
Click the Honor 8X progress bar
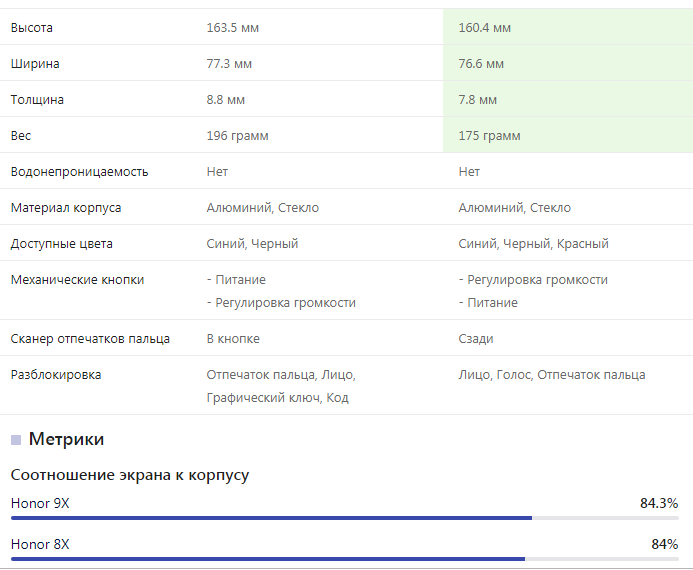click(345, 559)
